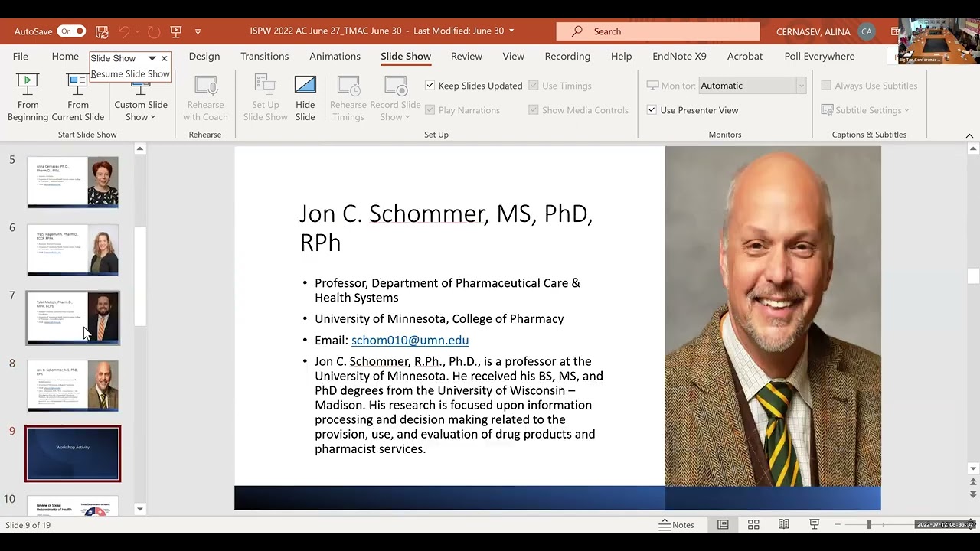The height and width of the screenshot is (551, 980).
Task: Open the Acrobat tab
Action: point(745,57)
